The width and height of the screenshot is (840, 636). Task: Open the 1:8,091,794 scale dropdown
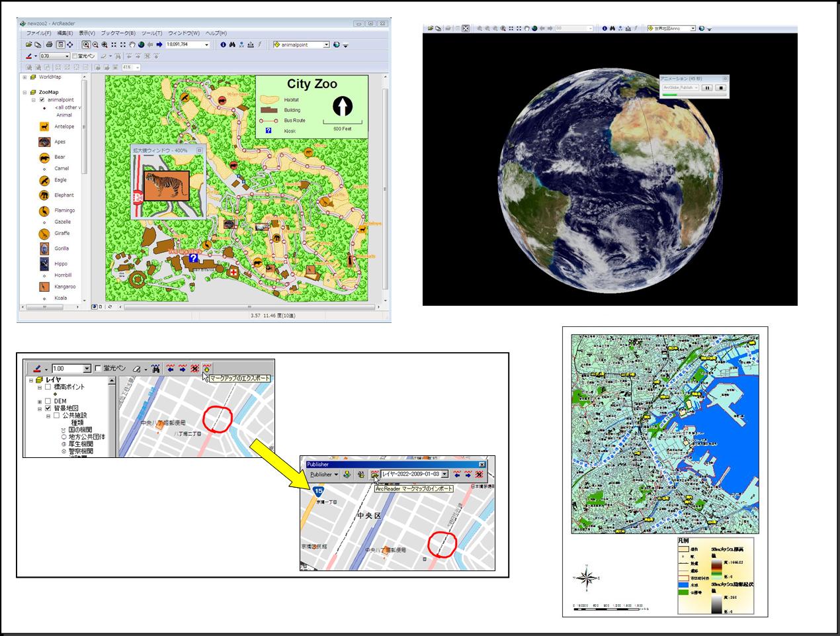coord(206,44)
